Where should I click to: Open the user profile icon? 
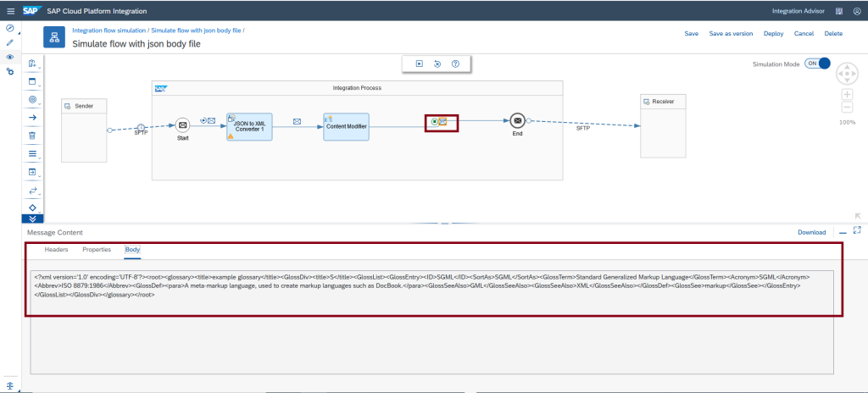pos(857,11)
